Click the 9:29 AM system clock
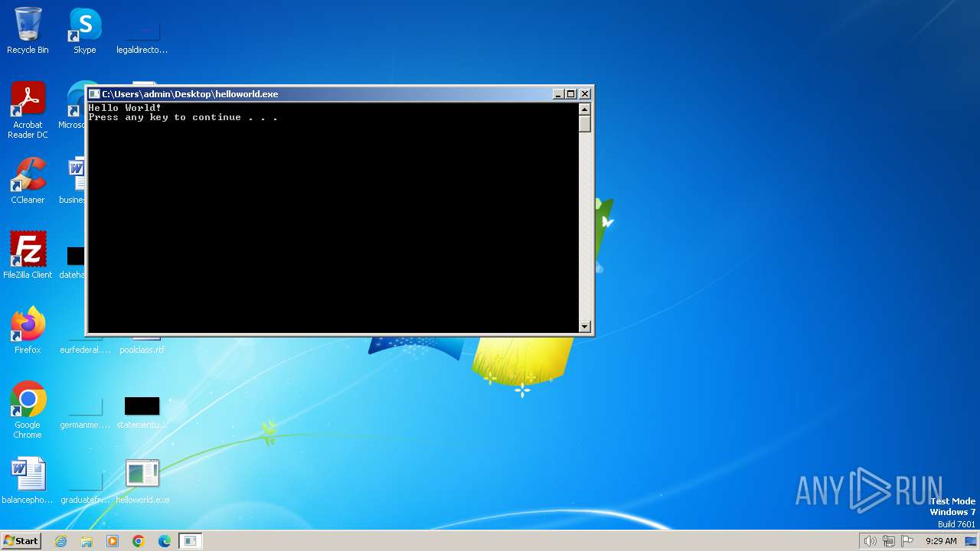This screenshot has height=551, width=980. pos(941,541)
